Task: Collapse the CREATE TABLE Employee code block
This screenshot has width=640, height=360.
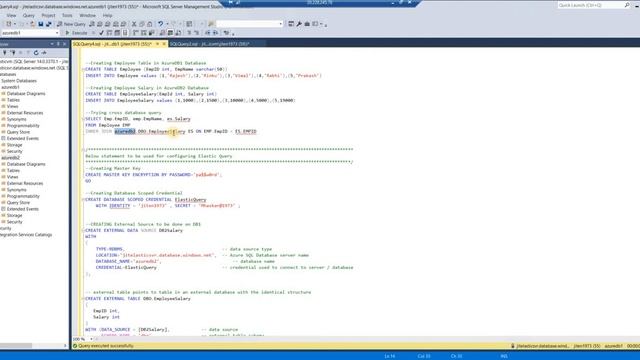Action: [83, 69]
